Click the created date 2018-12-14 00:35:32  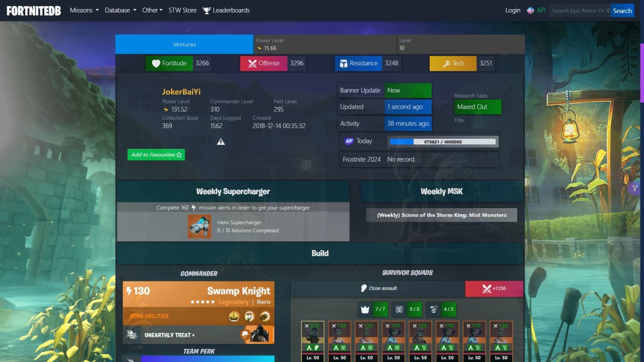click(x=279, y=126)
